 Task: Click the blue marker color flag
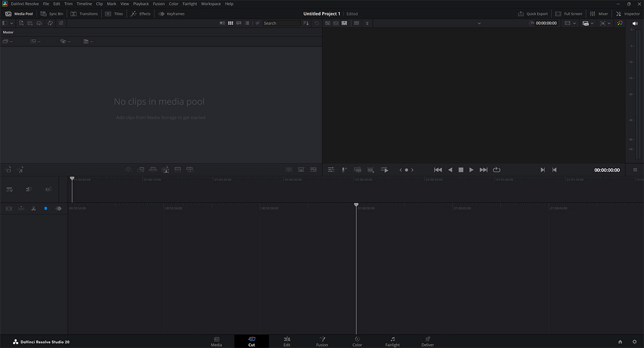point(46,208)
